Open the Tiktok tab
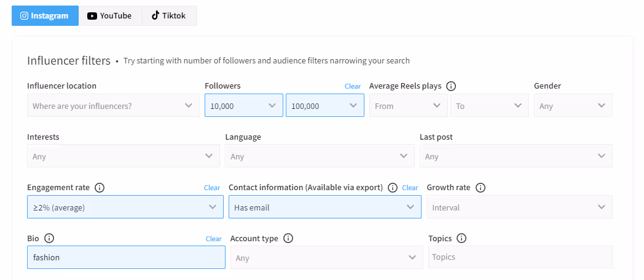Image resolution: width=644 pixels, height=280 pixels. coord(169,16)
